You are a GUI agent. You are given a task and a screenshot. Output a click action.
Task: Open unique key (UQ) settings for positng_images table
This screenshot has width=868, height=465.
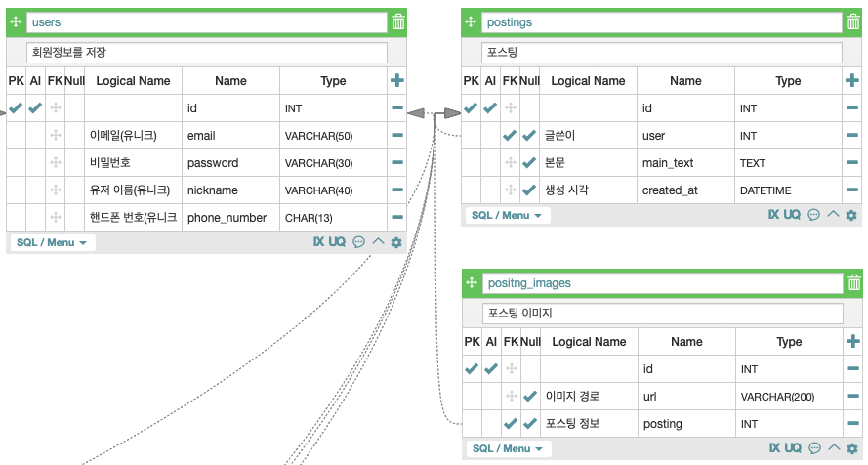tap(793, 447)
